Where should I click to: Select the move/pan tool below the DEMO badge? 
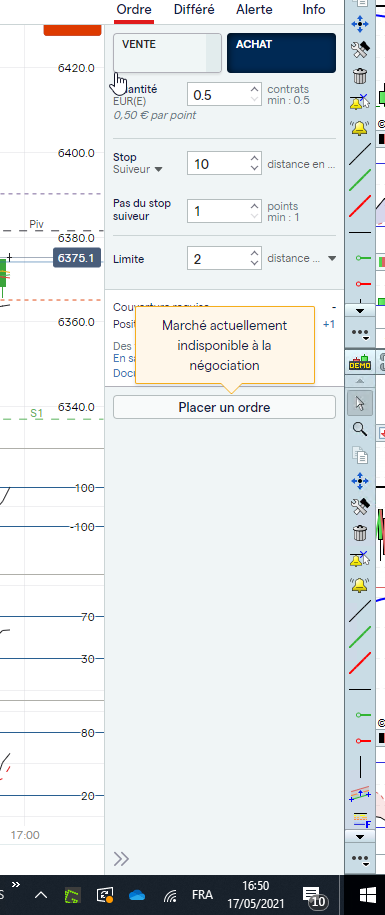pos(360,481)
